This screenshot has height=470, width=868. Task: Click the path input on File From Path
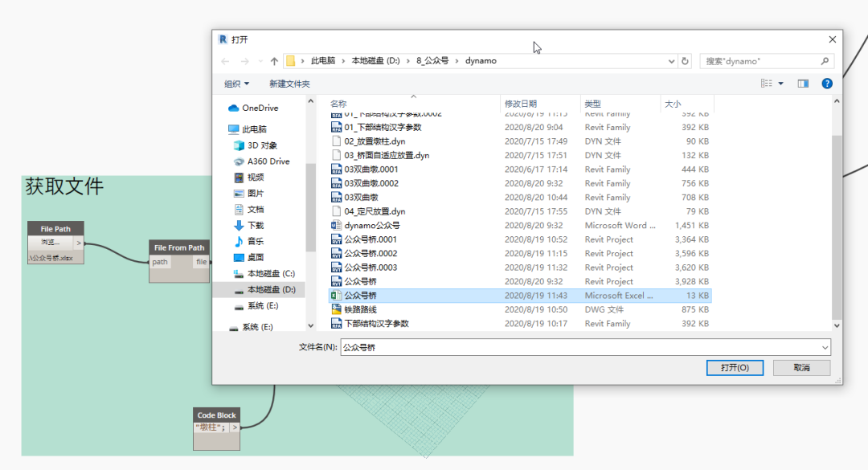pyautogui.click(x=160, y=262)
